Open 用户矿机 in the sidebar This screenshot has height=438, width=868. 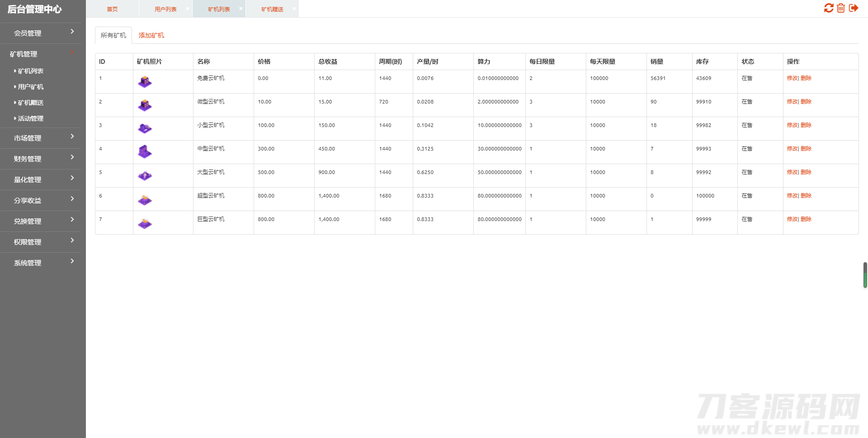point(31,87)
